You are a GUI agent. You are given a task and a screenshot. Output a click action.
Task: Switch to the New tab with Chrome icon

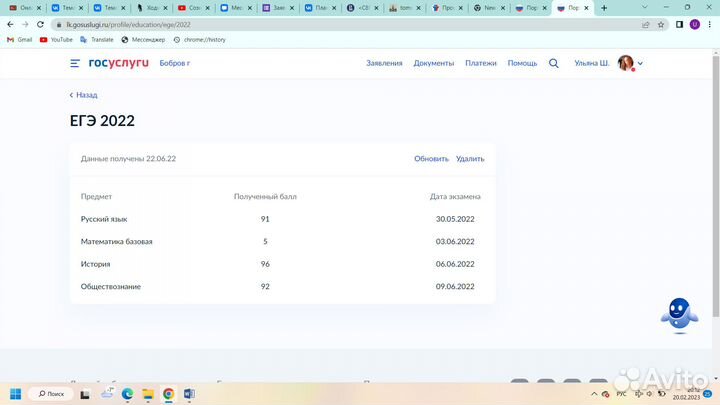coord(489,8)
